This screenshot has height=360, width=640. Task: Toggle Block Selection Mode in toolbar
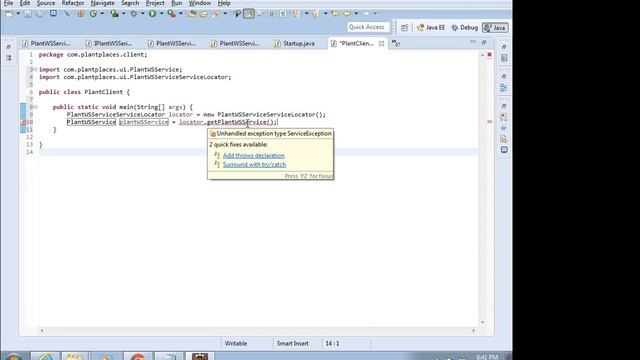tap(271, 14)
